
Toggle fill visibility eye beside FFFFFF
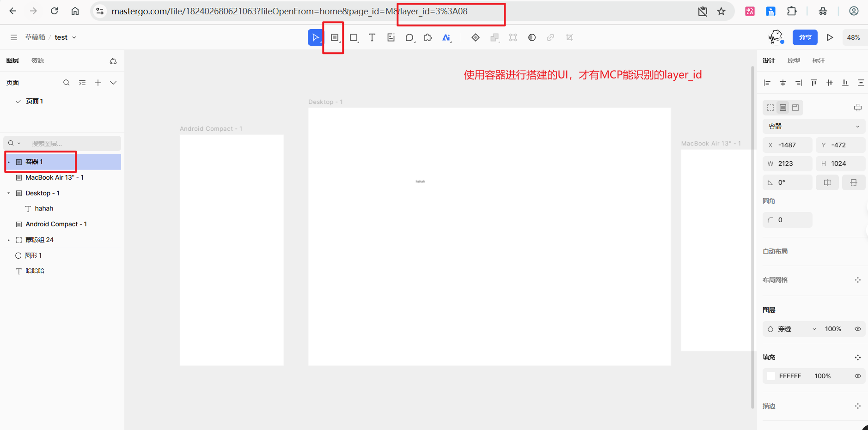(858, 376)
